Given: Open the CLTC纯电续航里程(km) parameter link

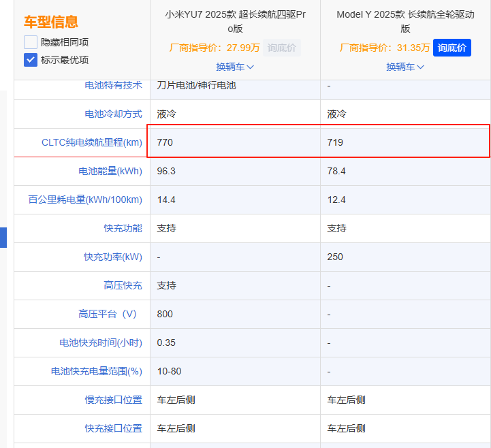Looking at the screenshot, I should [92, 142].
